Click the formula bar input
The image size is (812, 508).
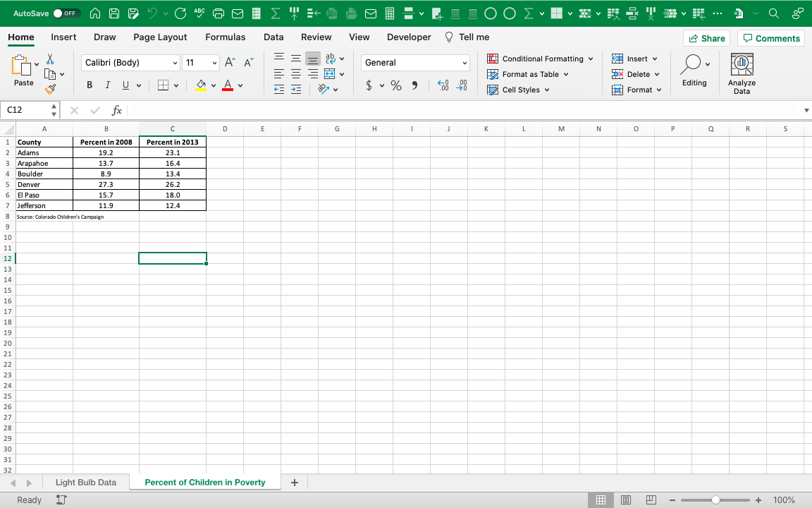click(x=464, y=110)
